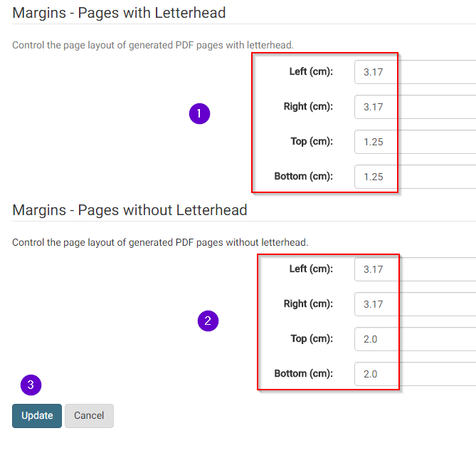Edit Bottom (cm) field showing 2.0
Image resolution: width=476 pixels, height=453 pixels.
(415, 374)
